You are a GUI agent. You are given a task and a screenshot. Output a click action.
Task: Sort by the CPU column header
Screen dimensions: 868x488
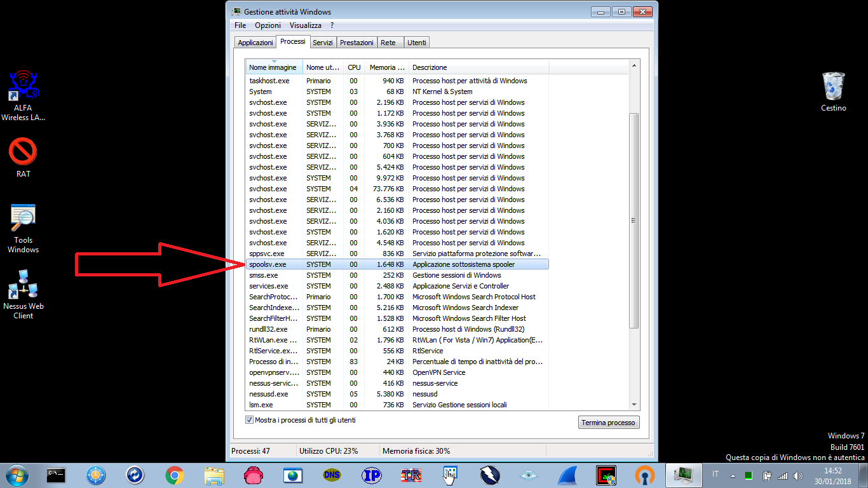tap(354, 67)
